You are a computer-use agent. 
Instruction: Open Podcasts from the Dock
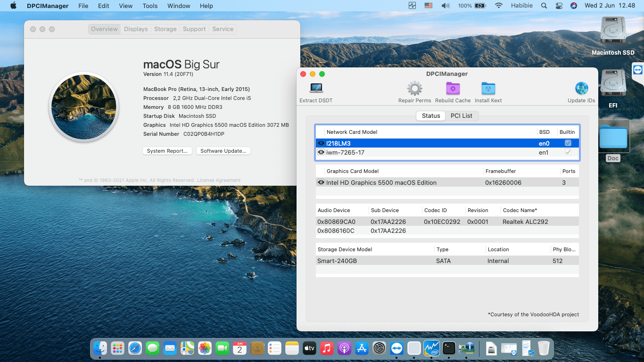point(344,348)
